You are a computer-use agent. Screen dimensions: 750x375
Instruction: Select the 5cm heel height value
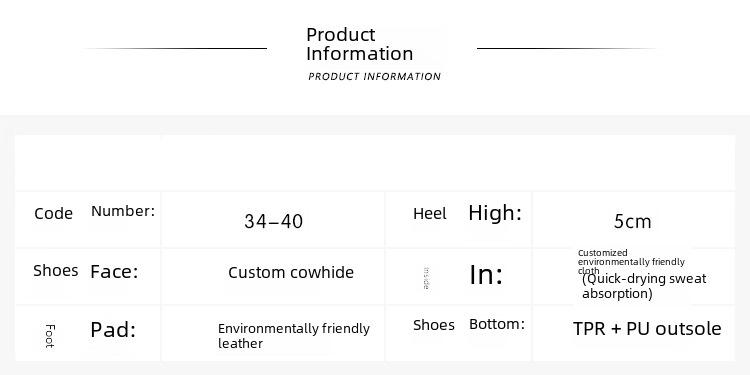(x=632, y=221)
